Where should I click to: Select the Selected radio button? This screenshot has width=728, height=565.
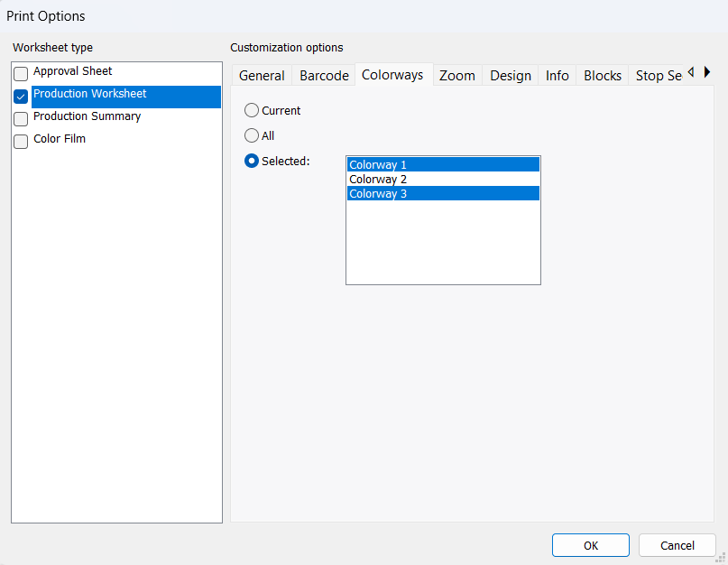tap(252, 161)
